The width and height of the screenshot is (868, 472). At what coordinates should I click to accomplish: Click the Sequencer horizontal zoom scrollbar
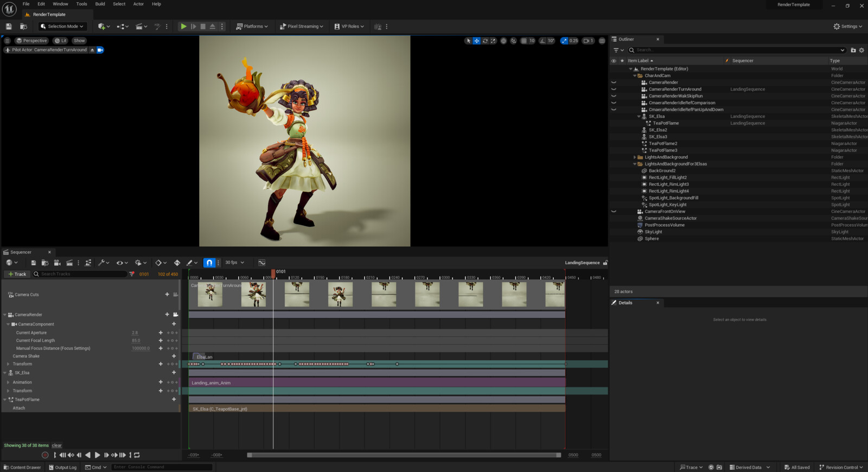404,455
